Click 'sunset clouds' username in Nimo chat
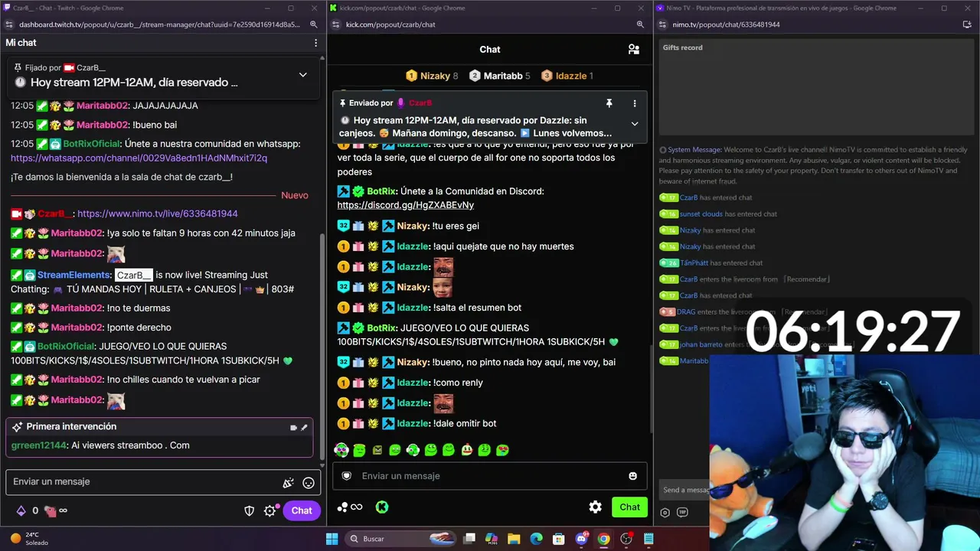This screenshot has width=980, height=551. point(701,214)
